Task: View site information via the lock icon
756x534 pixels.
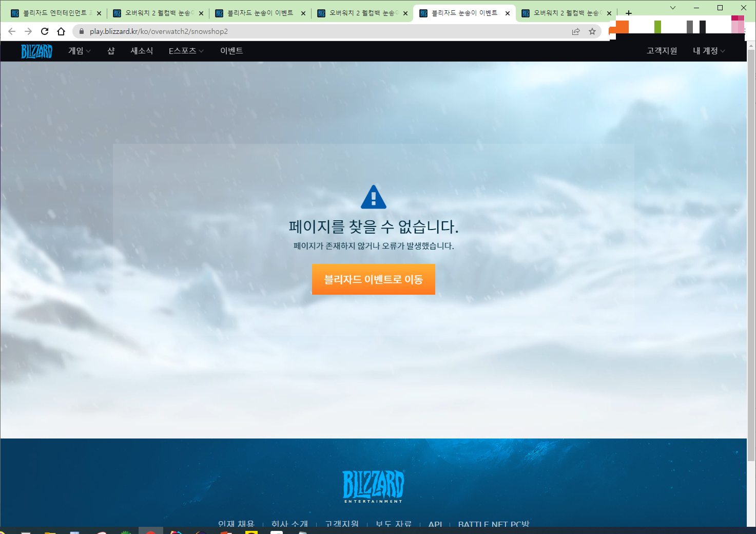Action: pos(81,31)
